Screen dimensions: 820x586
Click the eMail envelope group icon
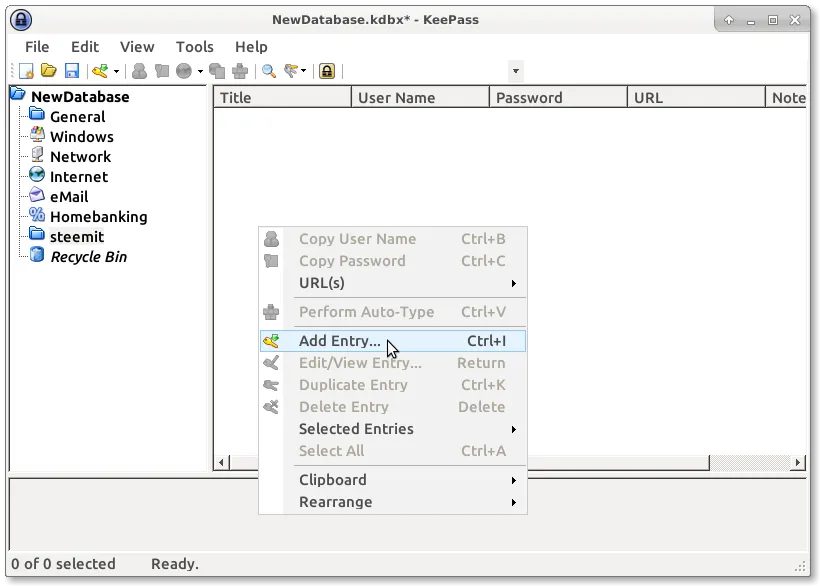(37, 194)
